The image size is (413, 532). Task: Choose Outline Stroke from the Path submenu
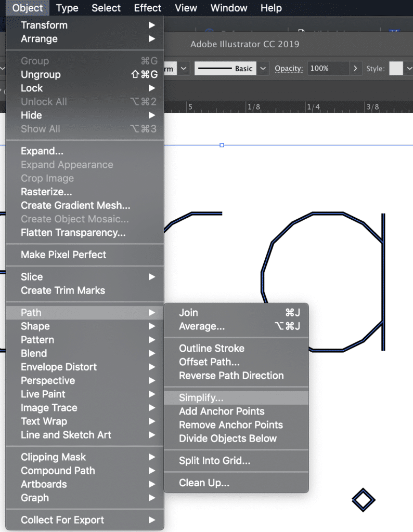pyautogui.click(x=236, y=349)
